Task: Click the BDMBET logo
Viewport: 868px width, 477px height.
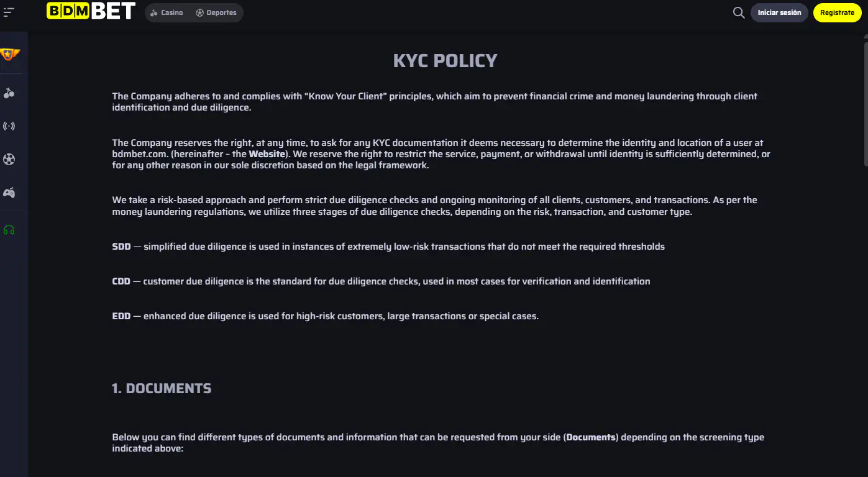Action: pos(91,11)
